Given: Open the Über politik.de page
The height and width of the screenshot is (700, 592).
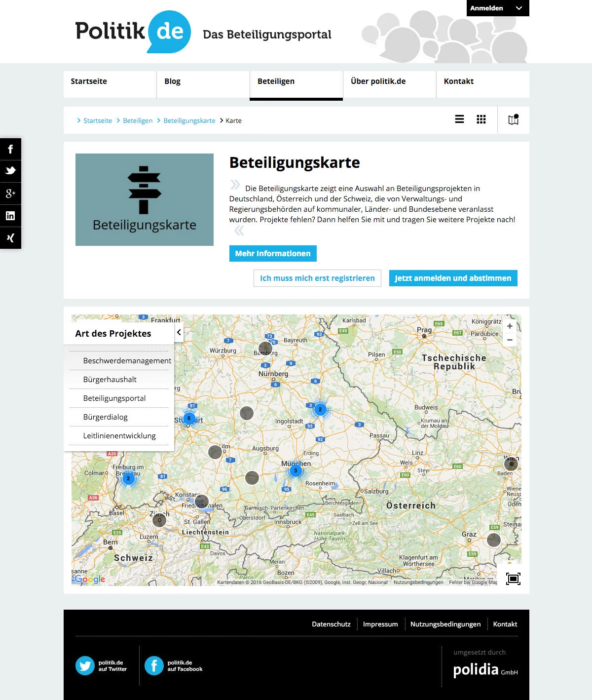Looking at the screenshot, I should [x=378, y=81].
